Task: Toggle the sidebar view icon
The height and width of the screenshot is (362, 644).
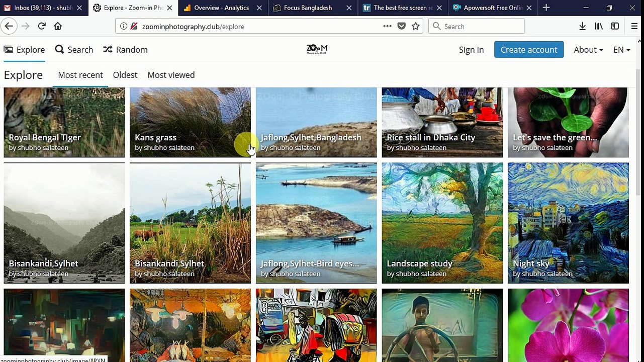Action: coord(614,26)
